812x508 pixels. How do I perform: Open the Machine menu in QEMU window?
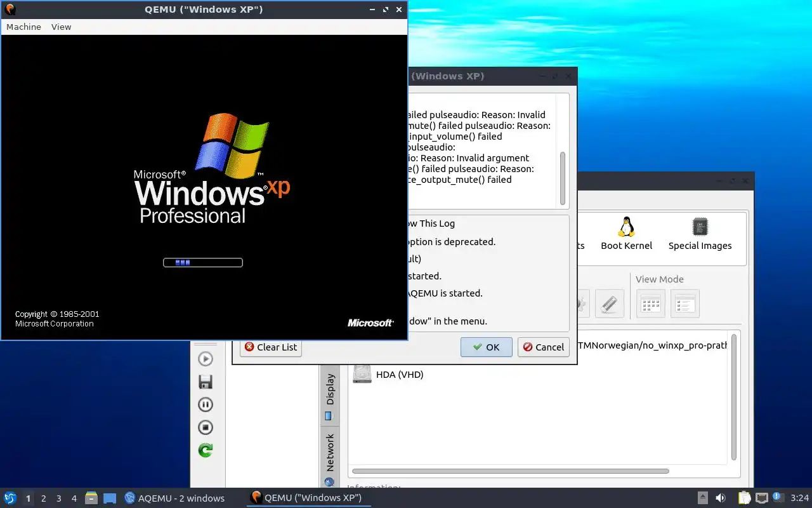[23, 27]
